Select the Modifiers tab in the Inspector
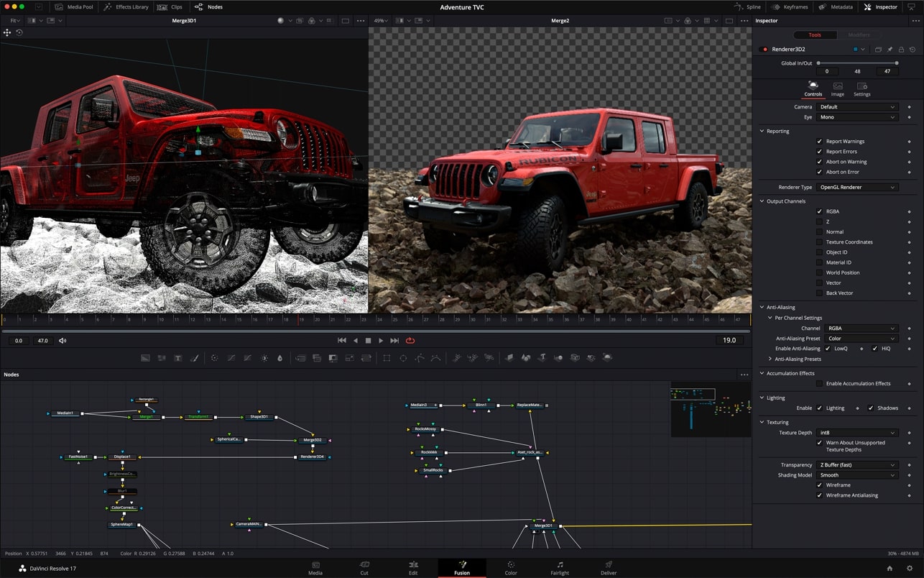924x578 pixels. click(860, 34)
